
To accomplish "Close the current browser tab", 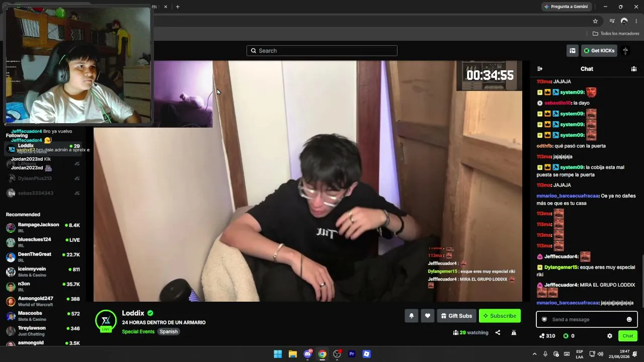I will click(x=166, y=7).
